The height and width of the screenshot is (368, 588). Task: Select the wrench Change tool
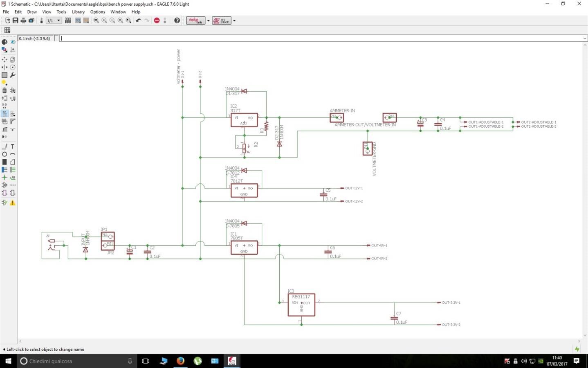(13, 75)
